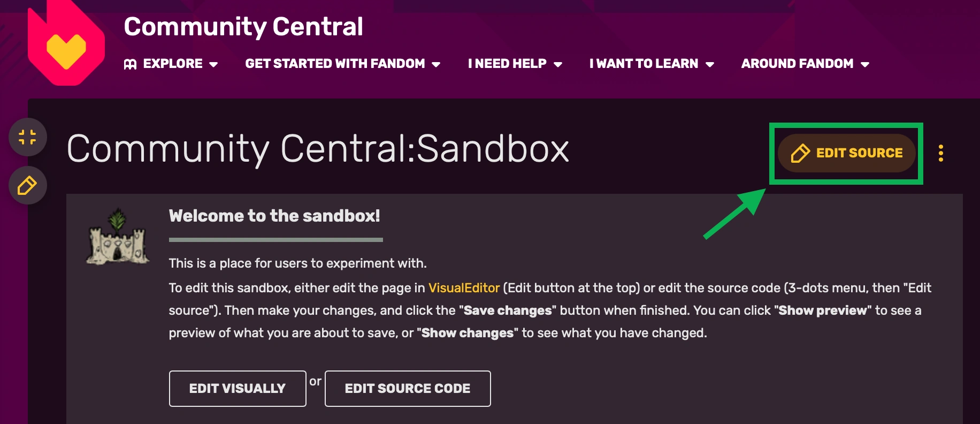
Task: Click the collapse content width icon
Action: [27, 137]
